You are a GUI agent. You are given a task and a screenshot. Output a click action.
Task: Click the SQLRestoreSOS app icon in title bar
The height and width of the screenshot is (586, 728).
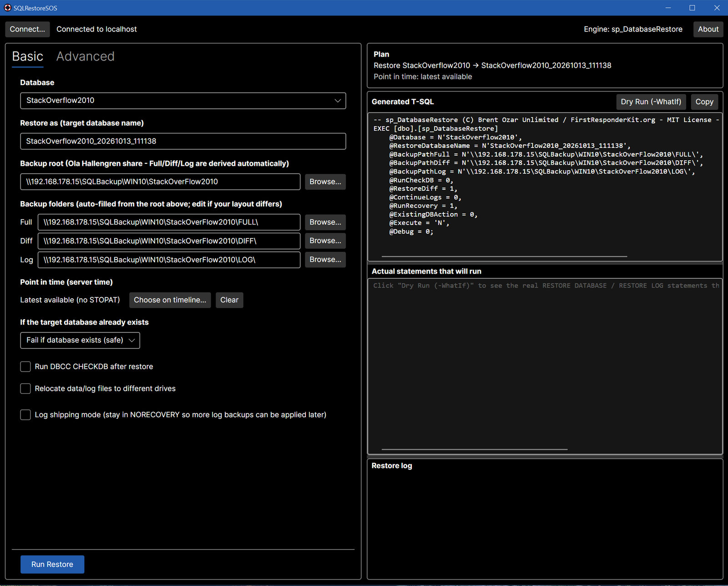coord(8,8)
